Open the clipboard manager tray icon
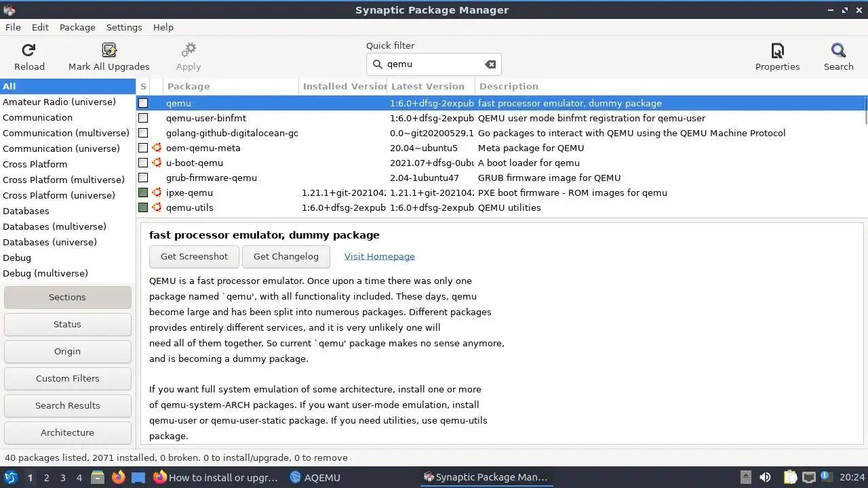The image size is (868, 488). point(789,477)
